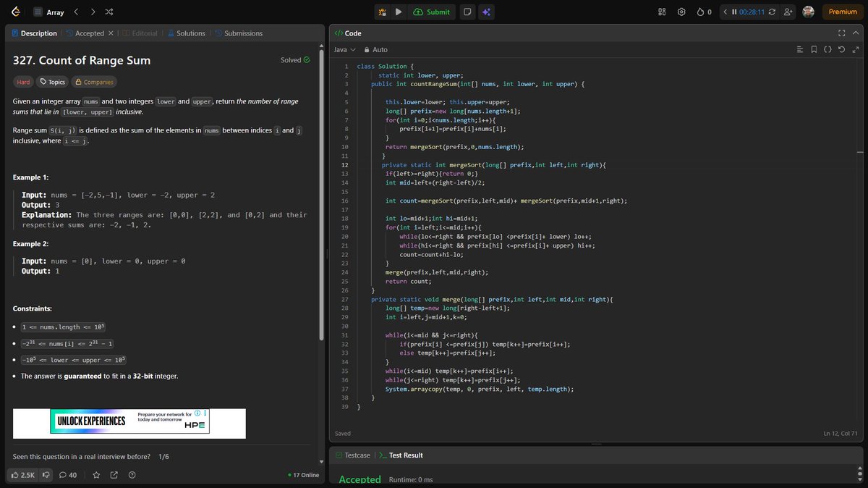Viewport: 868px width, 488px height.
Task: Open the ad options three-dot menu
Action: [x=205, y=413]
